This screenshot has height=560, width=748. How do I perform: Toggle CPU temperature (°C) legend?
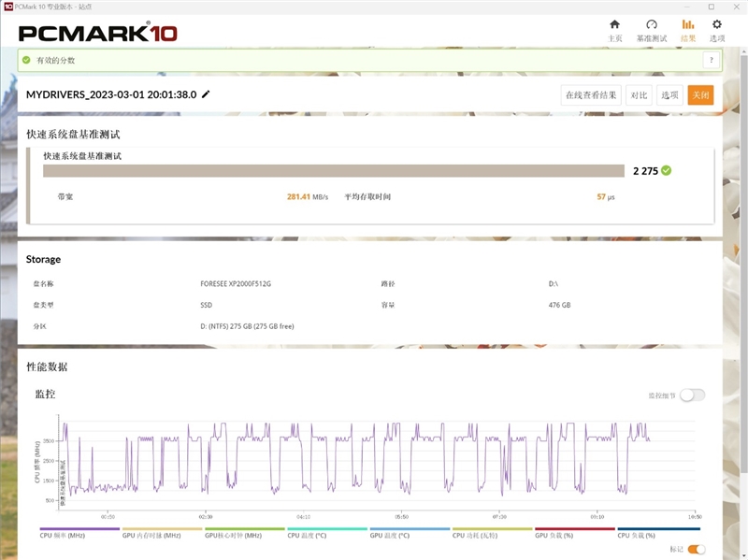tap(326, 532)
